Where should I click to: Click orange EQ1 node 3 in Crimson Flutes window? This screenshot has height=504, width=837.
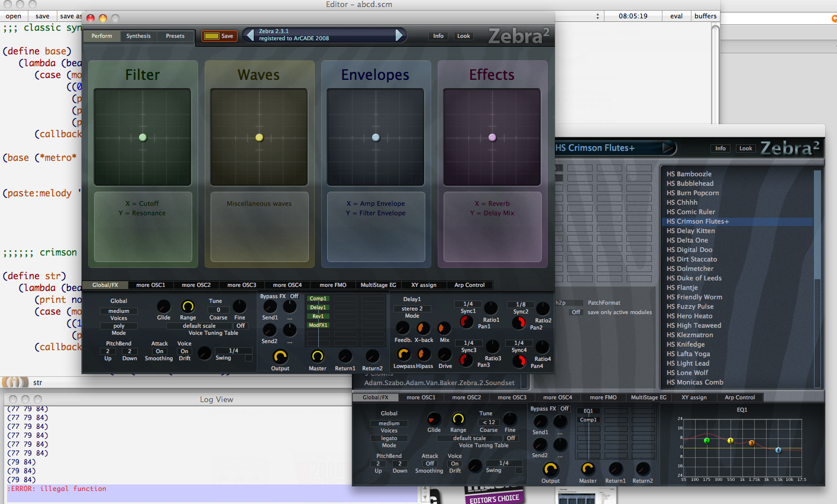pyautogui.click(x=752, y=443)
